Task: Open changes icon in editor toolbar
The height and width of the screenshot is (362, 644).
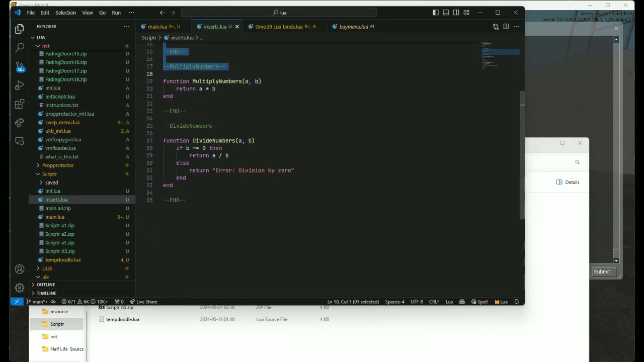Action: [x=496, y=27]
